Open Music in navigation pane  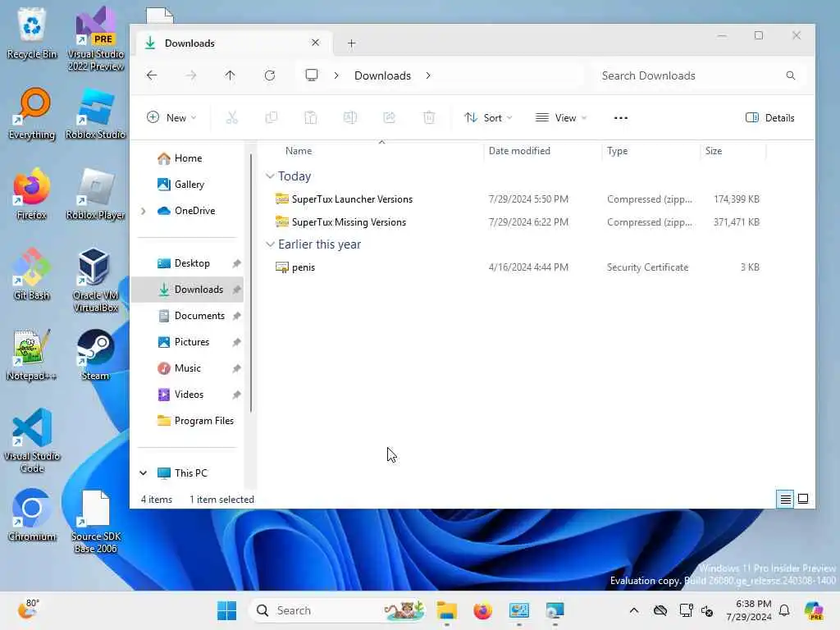[x=188, y=368]
